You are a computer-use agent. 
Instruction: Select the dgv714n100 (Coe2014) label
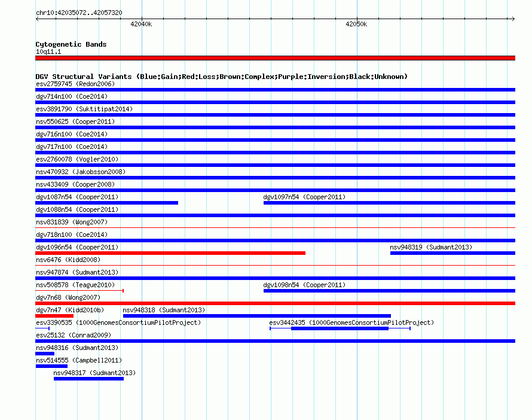72,96
